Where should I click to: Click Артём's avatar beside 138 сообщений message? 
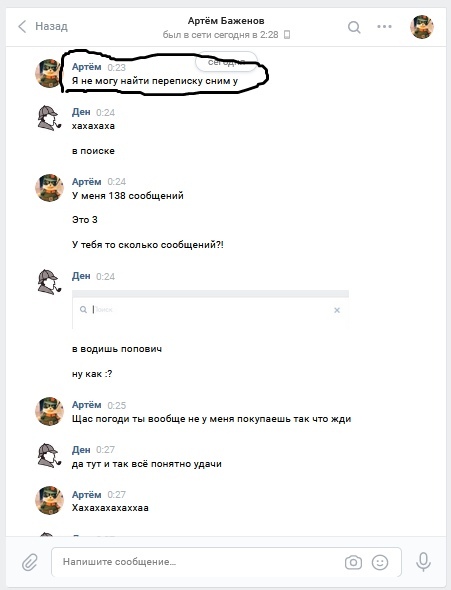(x=49, y=187)
